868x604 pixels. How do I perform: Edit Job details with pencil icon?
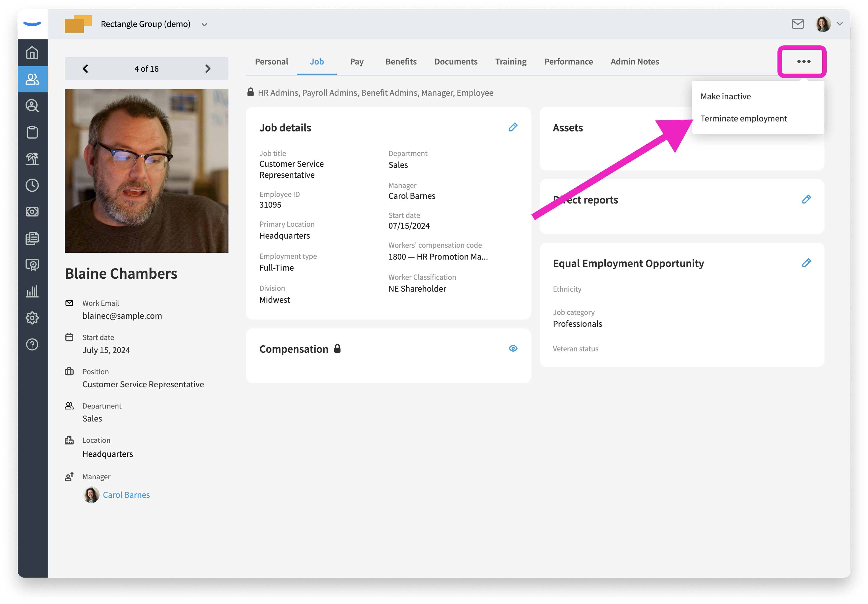[x=513, y=127]
